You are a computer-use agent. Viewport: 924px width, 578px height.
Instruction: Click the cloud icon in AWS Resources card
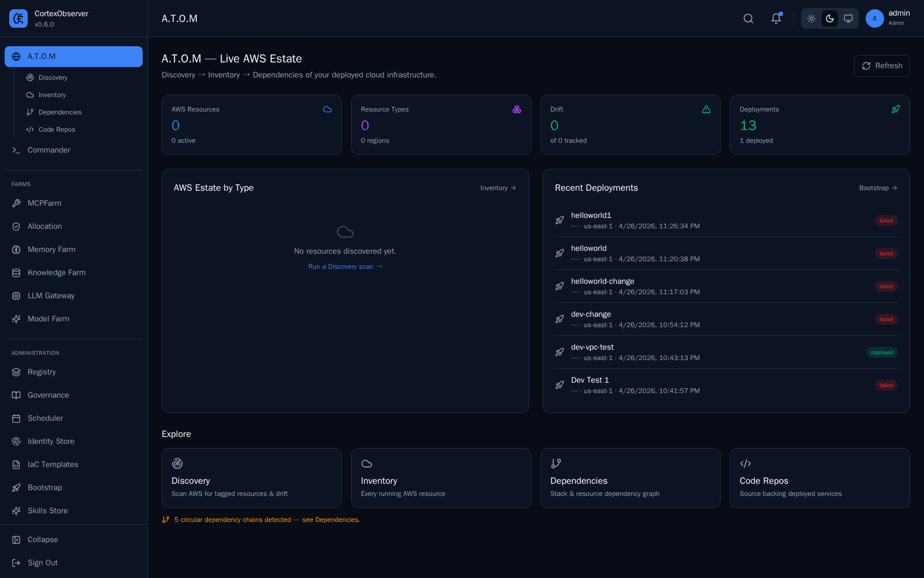[327, 109]
